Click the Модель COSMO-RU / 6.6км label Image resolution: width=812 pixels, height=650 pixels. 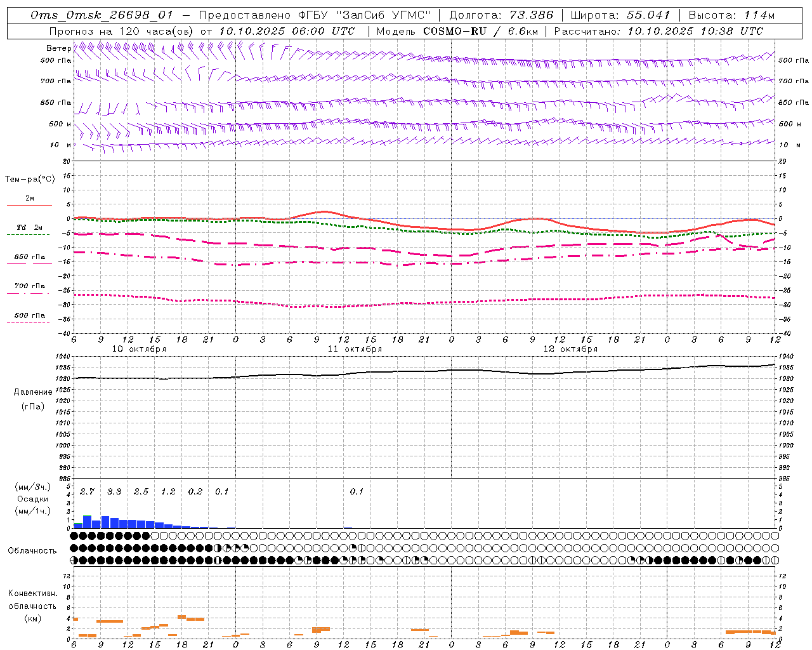point(457,31)
